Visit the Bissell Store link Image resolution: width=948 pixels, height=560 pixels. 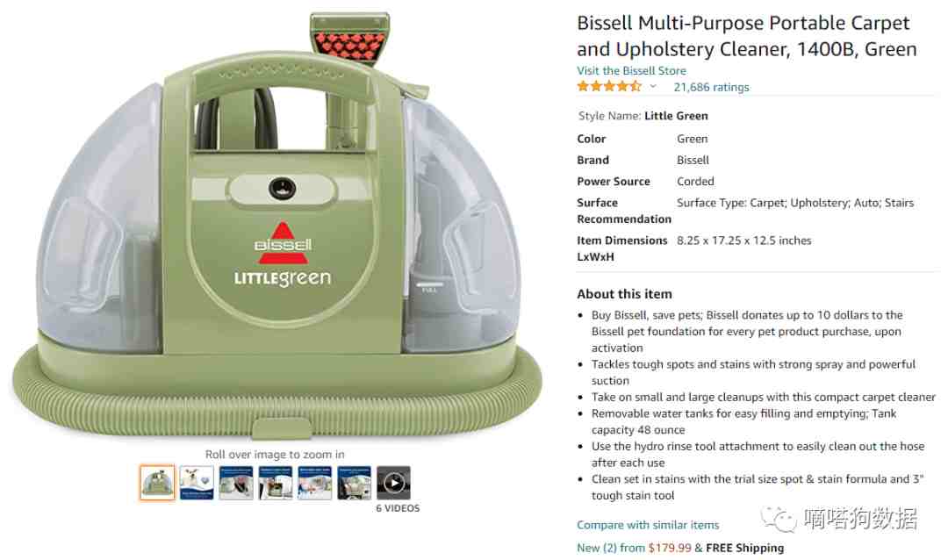(x=631, y=71)
